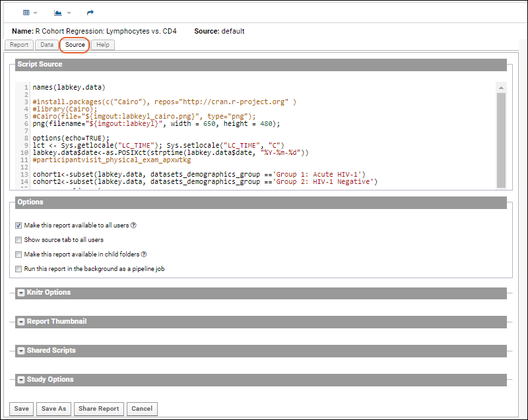Click the cohort2<-subset code line

click(205, 181)
